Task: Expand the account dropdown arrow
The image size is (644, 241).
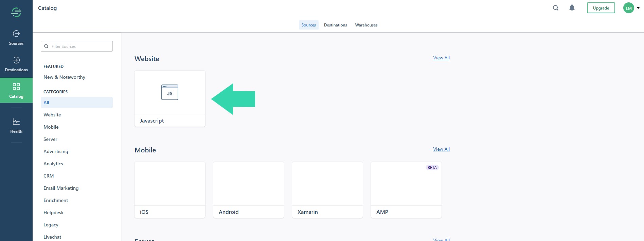Action: pyautogui.click(x=638, y=8)
